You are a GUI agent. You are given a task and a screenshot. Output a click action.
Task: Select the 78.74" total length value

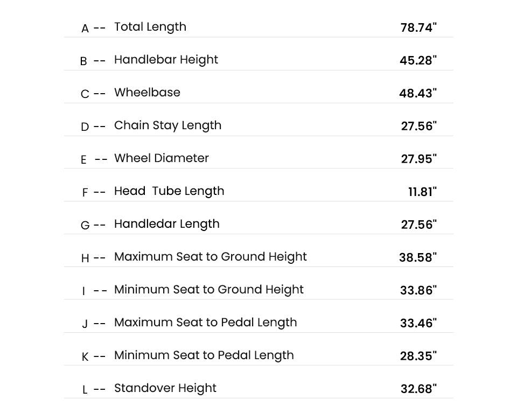point(418,27)
